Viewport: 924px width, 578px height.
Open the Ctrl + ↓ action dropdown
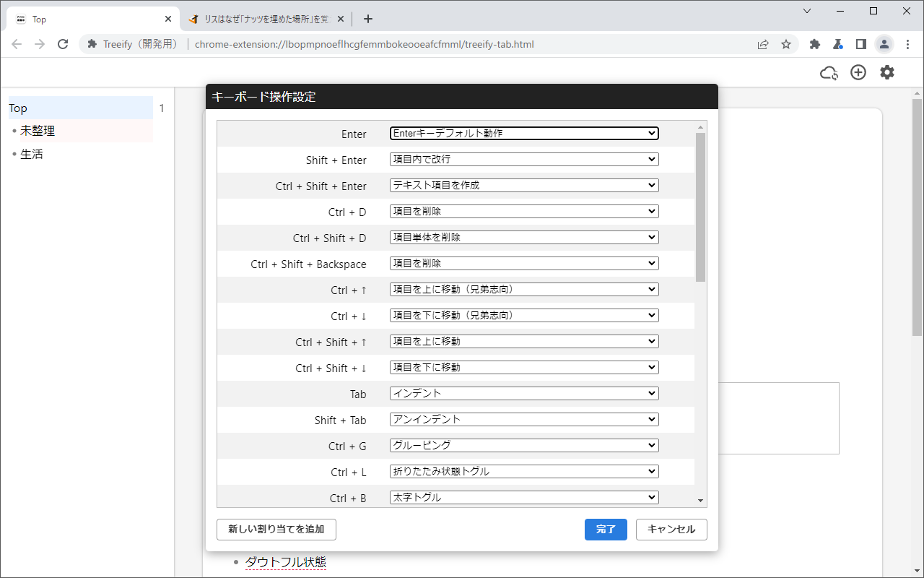524,315
